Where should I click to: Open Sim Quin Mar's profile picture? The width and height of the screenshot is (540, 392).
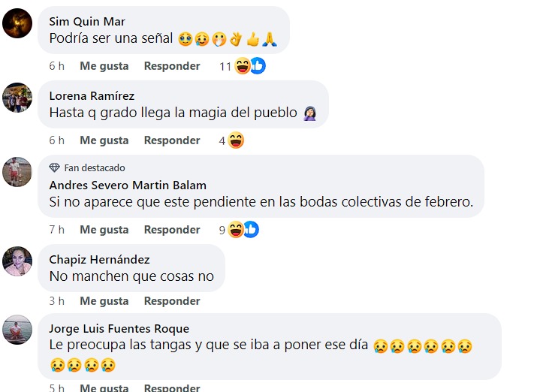pos(17,23)
